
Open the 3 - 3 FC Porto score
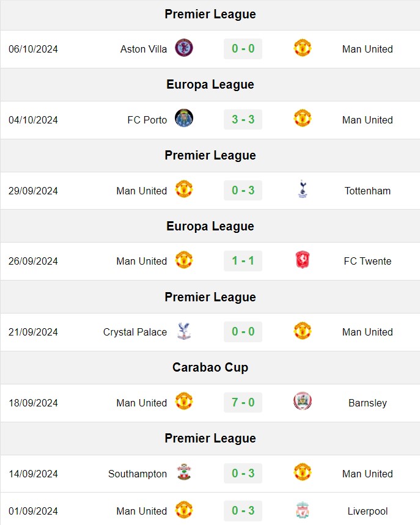[x=243, y=120]
